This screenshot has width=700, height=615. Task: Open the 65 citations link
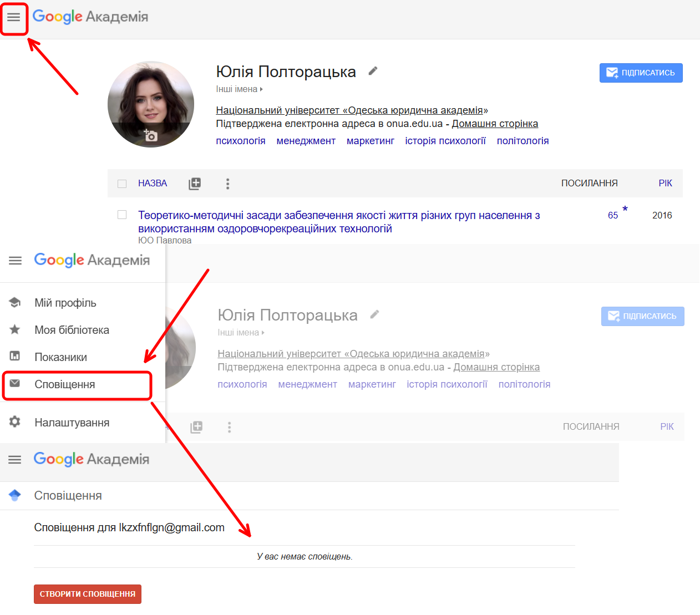(613, 215)
